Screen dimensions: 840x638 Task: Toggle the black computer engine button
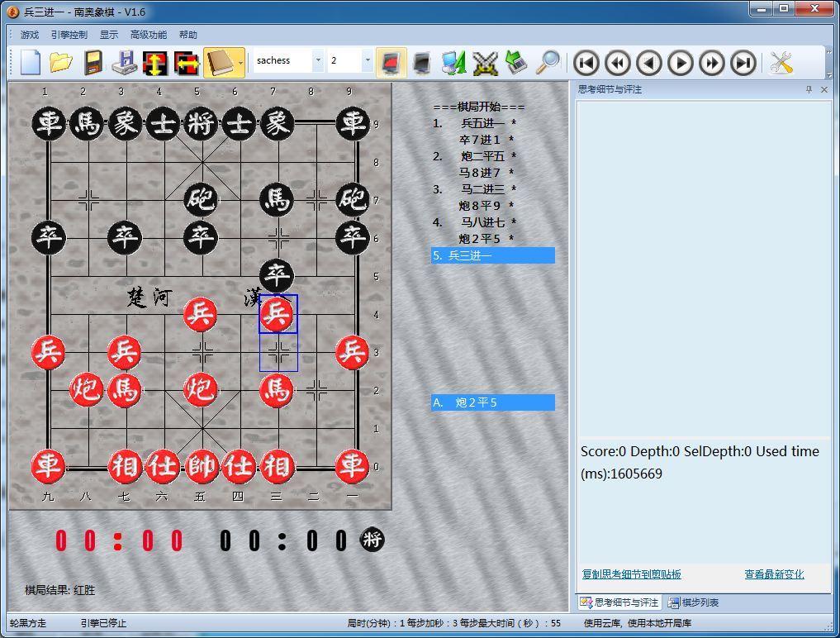point(422,63)
